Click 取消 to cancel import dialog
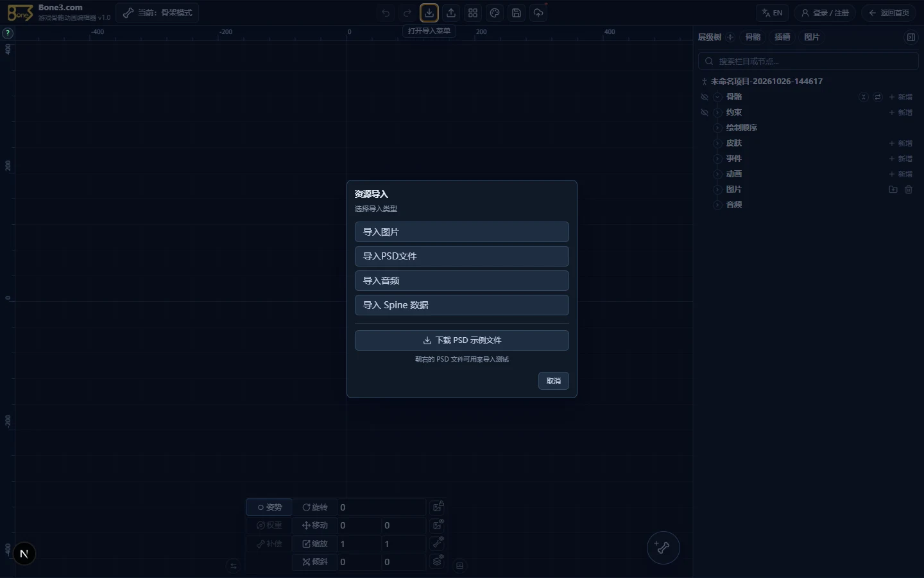The height and width of the screenshot is (578, 924). 554,381
